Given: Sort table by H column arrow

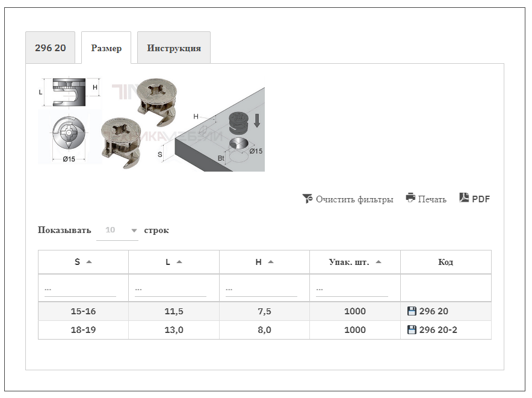Looking at the screenshot, I should coord(270,262).
